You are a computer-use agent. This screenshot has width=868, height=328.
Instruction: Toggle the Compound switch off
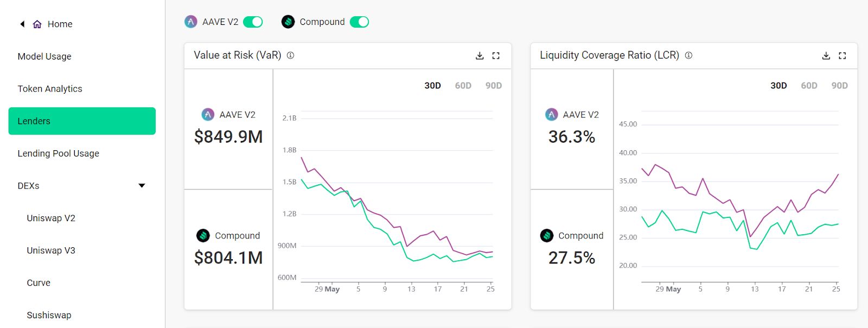[359, 22]
